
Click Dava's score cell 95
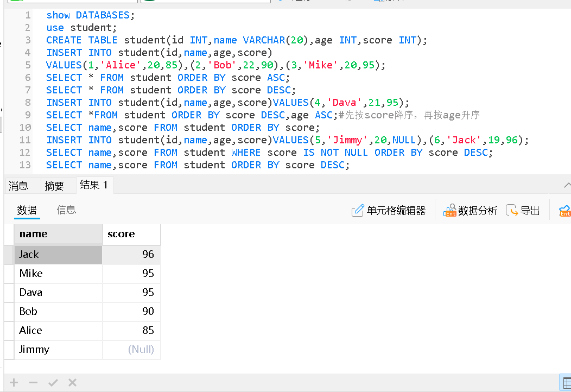click(131, 292)
